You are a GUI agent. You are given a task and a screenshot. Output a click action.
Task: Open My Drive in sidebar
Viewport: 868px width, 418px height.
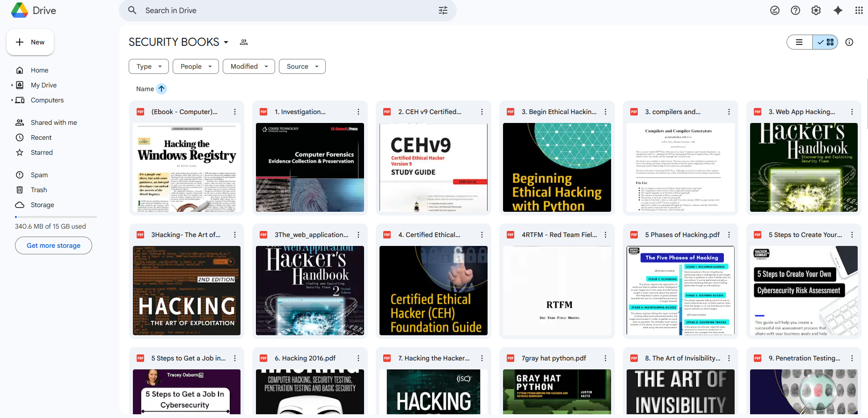pos(44,85)
